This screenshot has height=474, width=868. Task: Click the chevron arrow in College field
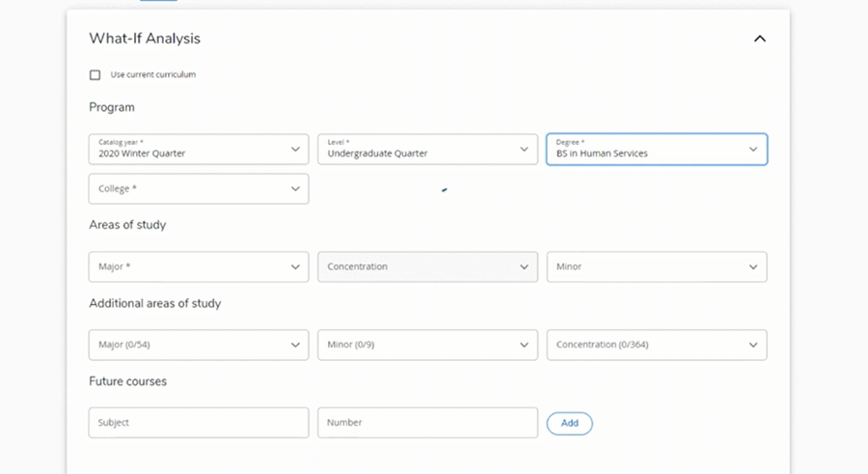pos(295,189)
